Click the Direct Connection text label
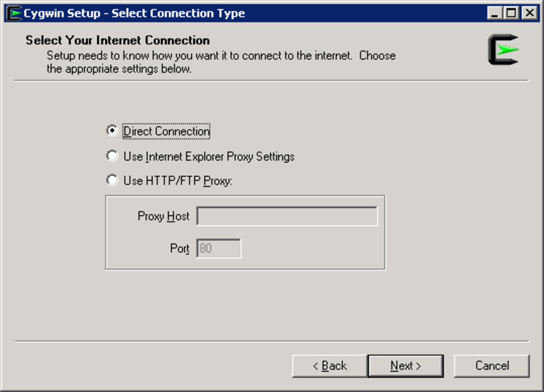This screenshot has width=544, height=392. pyautogui.click(x=165, y=131)
